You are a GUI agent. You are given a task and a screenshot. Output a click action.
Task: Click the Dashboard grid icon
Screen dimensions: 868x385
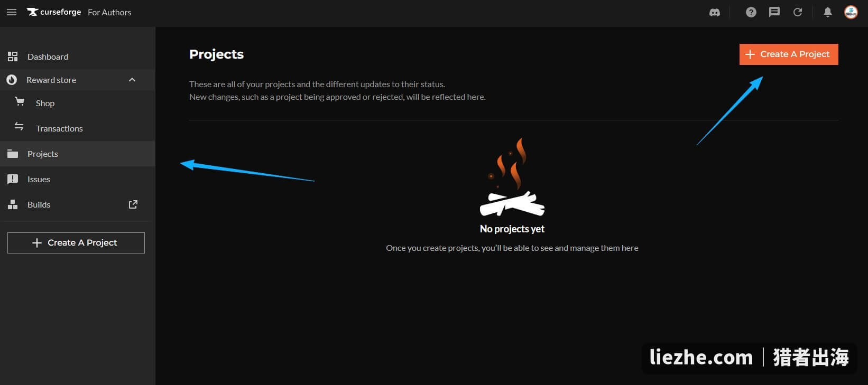[x=13, y=57]
